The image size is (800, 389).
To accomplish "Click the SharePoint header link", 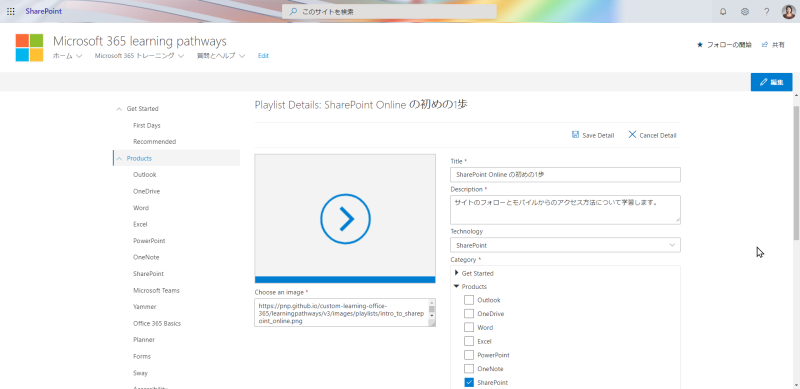I will click(x=43, y=11).
